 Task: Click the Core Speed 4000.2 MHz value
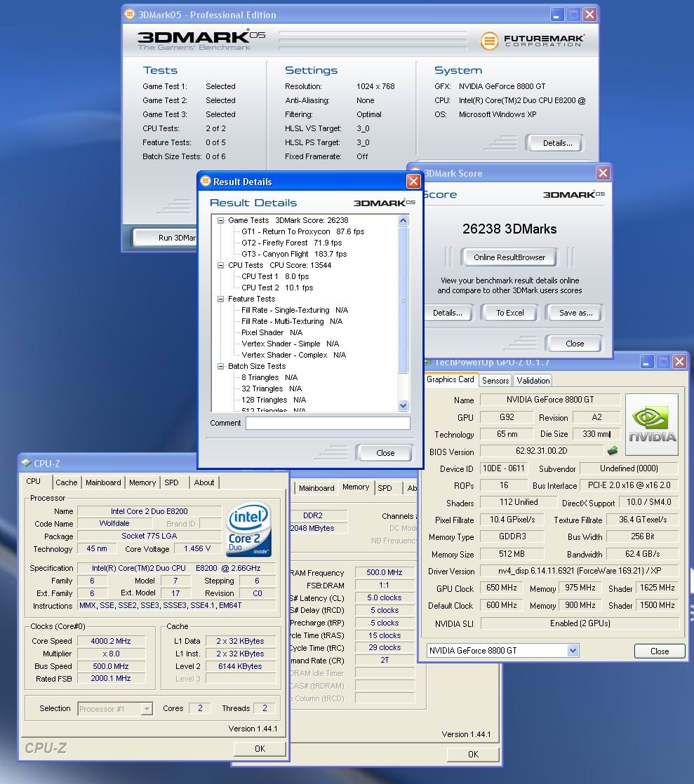point(111,641)
